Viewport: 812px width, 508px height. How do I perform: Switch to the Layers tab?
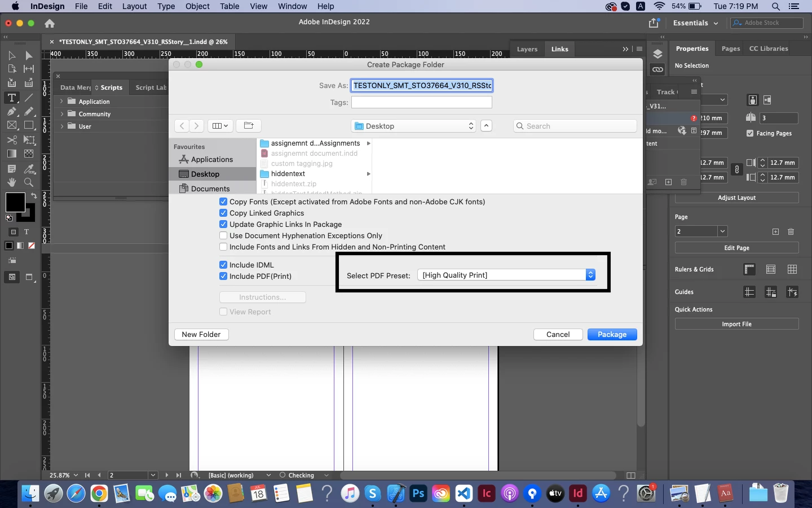pyautogui.click(x=527, y=49)
